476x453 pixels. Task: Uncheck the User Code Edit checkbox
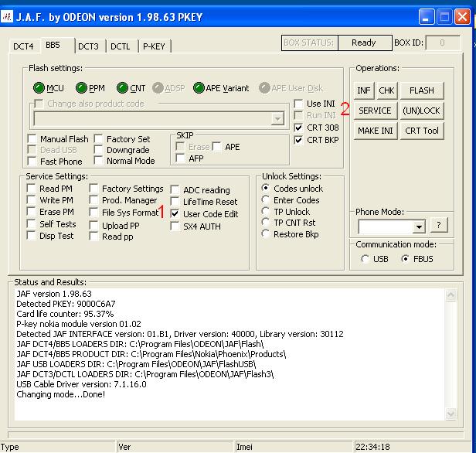pos(175,214)
